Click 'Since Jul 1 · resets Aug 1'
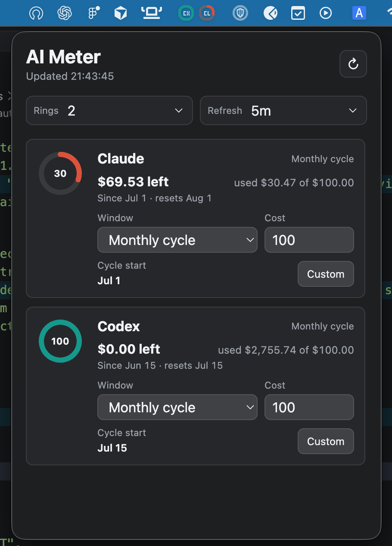The height and width of the screenshot is (546, 392). (x=155, y=198)
